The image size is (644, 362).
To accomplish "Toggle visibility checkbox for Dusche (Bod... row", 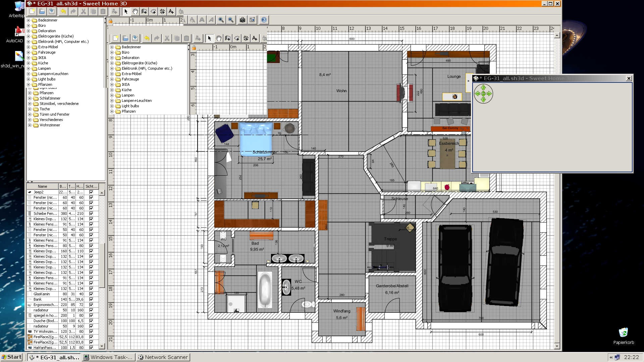I will pos(91,321).
